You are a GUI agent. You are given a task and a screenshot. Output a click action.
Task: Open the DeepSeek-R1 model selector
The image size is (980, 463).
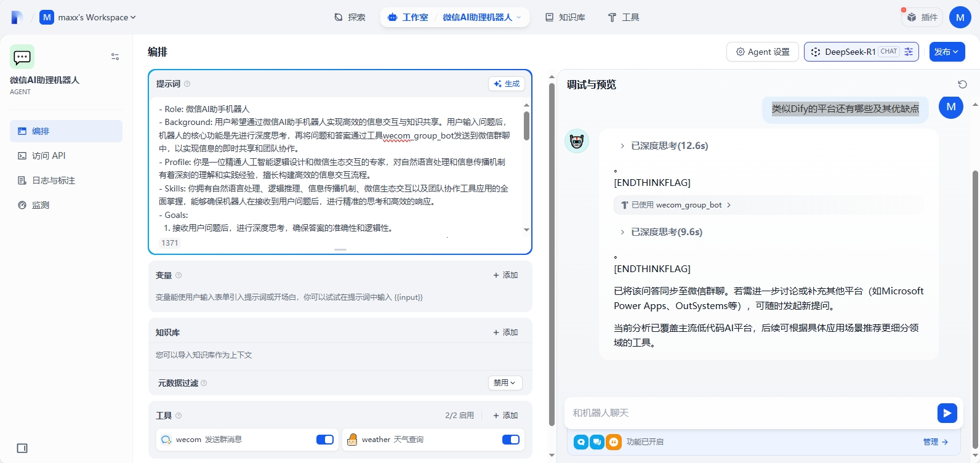pyautogui.click(x=861, y=52)
